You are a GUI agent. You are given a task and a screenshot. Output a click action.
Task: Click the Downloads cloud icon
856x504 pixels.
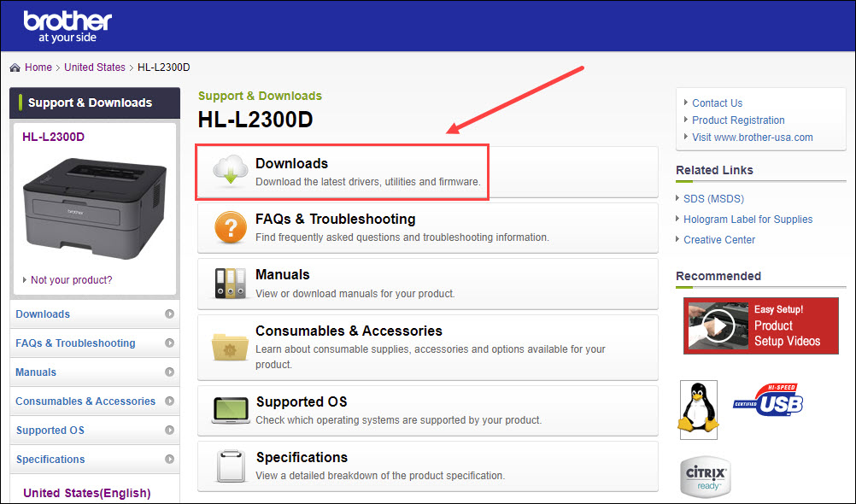[227, 172]
